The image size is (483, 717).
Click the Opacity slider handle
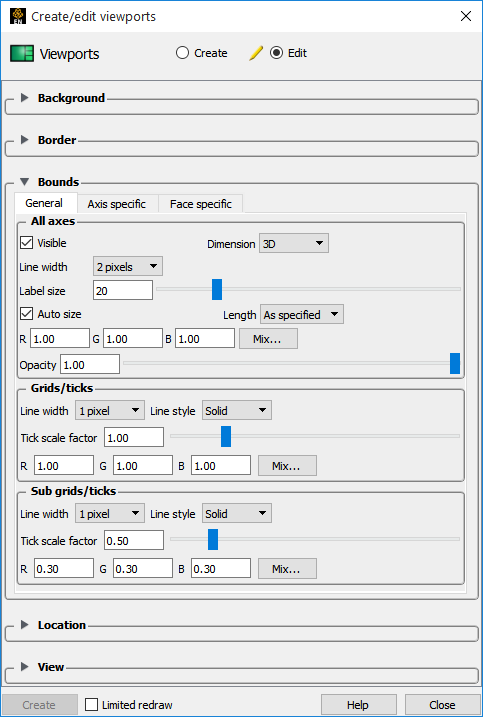(x=455, y=363)
